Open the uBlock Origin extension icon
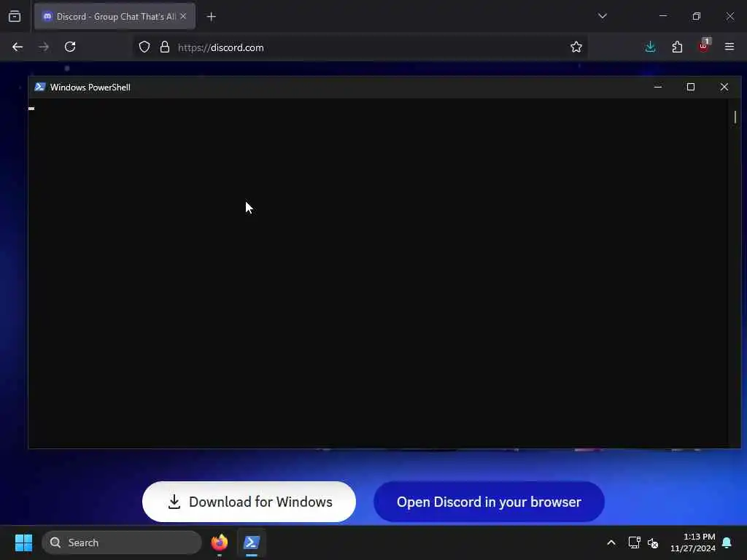The image size is (747, 560). coord(704,46)
